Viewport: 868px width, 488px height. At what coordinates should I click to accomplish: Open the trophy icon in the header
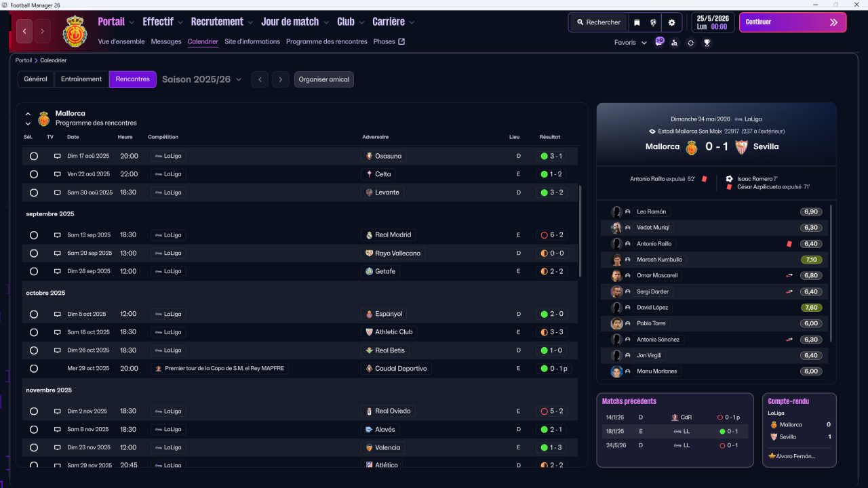[x=707, y=43]
